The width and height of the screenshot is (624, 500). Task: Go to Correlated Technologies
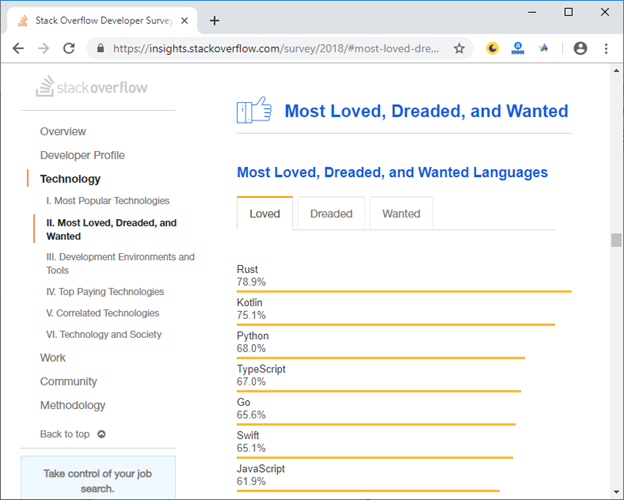[x=103, y=313]
